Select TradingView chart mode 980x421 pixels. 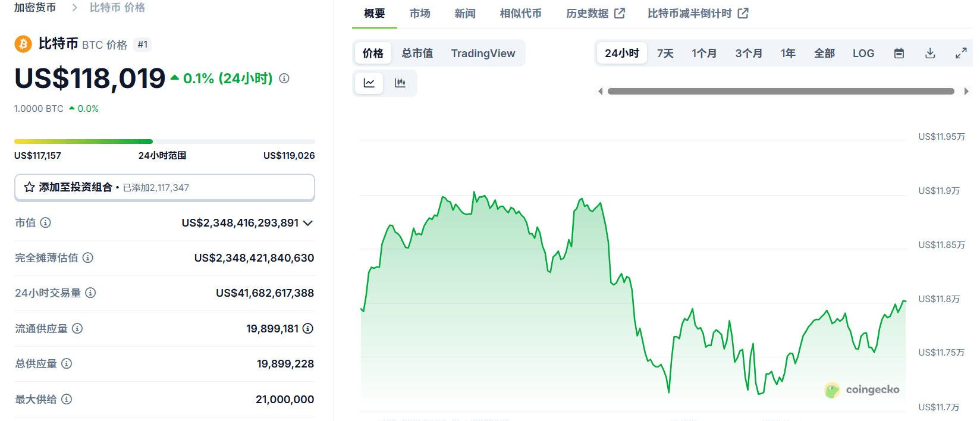(x=483, y=54)
